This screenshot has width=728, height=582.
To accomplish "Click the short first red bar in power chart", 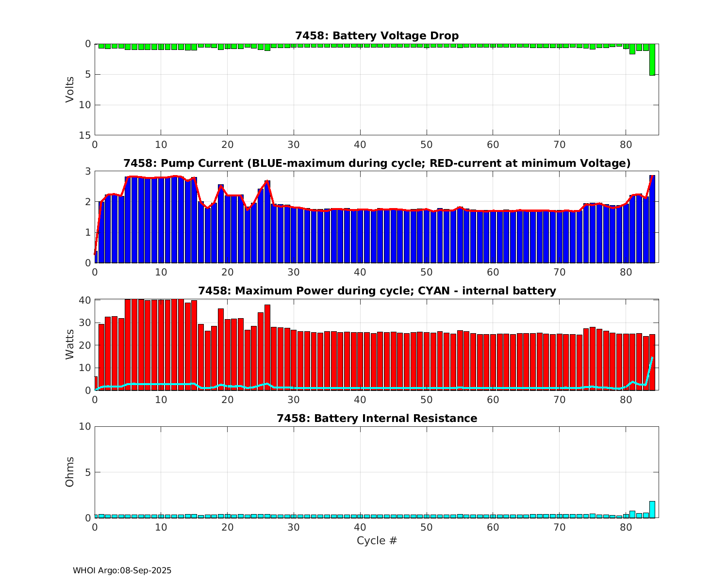I will coord(96,383).
